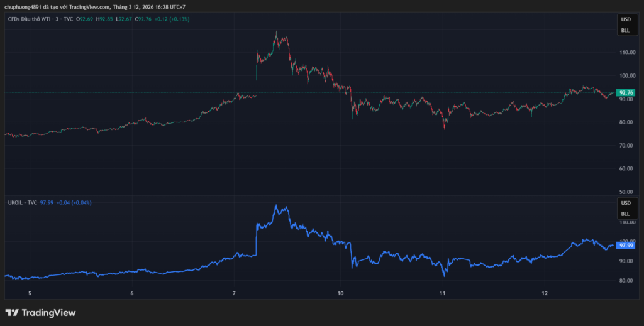Click the O92.69 open value in WTI legend
This screenshot has width=644, height=326.
85,19
